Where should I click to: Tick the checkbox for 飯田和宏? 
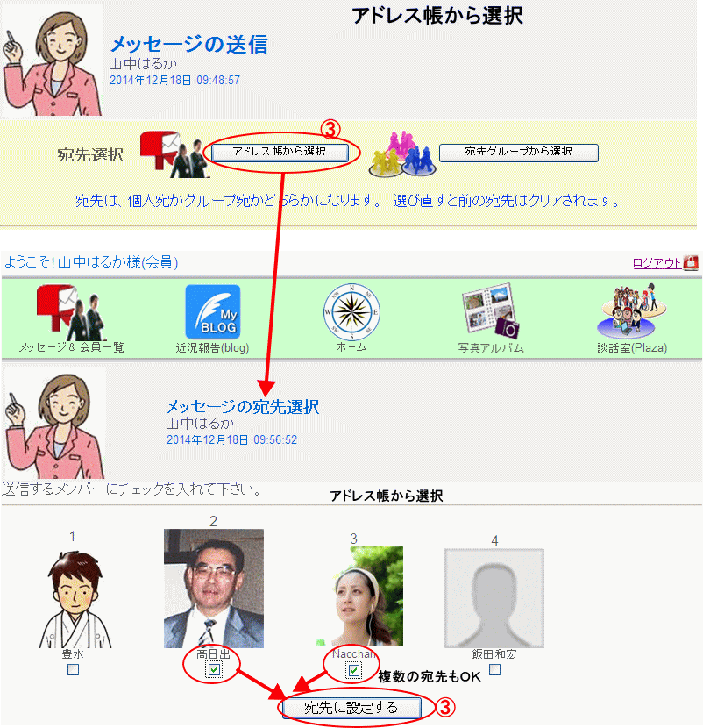pyautogui.click(x=494, y=669)
